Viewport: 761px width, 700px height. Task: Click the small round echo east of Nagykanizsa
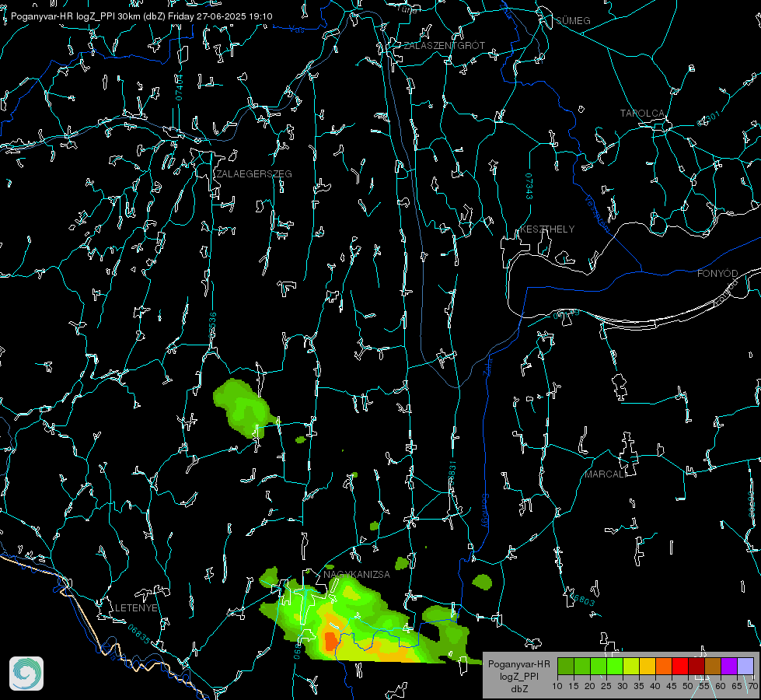[482, 582]
